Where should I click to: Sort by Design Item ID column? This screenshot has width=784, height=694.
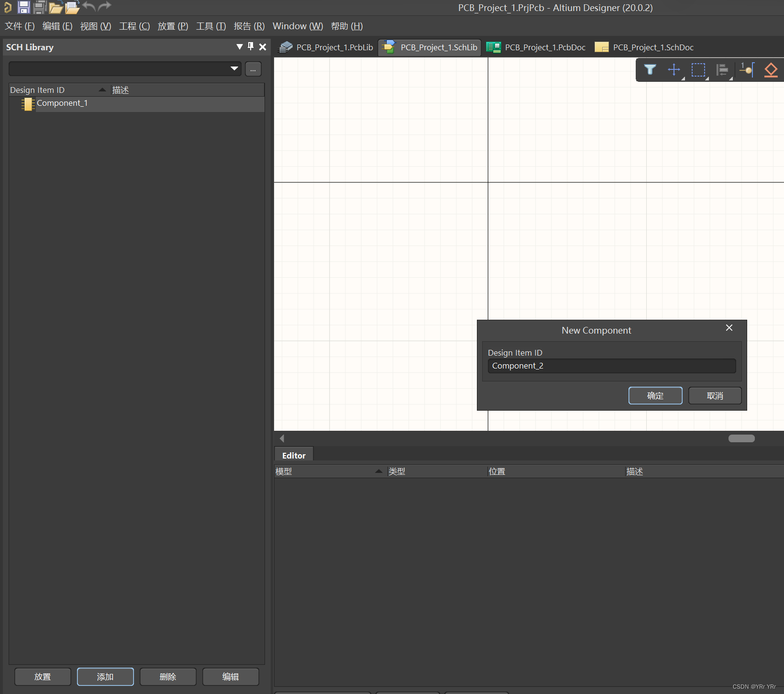pyautogui.click(x=59, y=90)
